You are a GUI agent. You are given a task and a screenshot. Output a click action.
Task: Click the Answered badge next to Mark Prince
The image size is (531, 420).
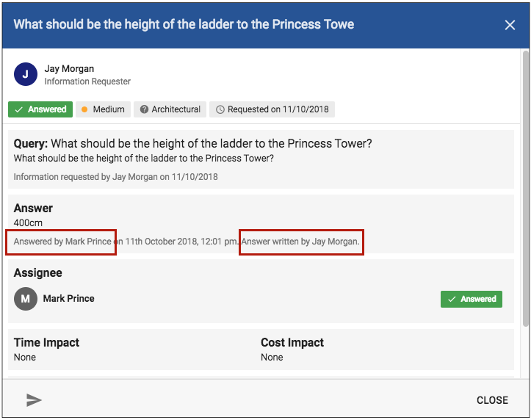[471, 299]
